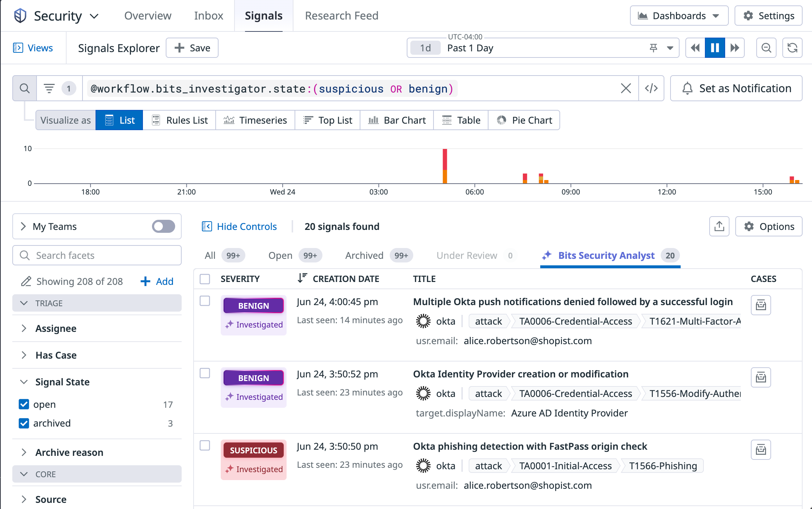812x509 pixels.
Task: Save the current Signals Explorer view
Action: pyautogui.click(x=192, y=48)
